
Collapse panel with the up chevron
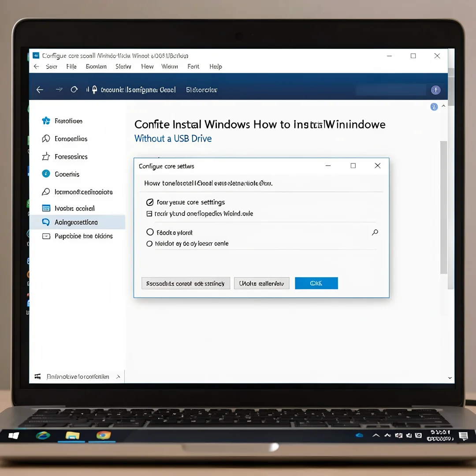443,106
